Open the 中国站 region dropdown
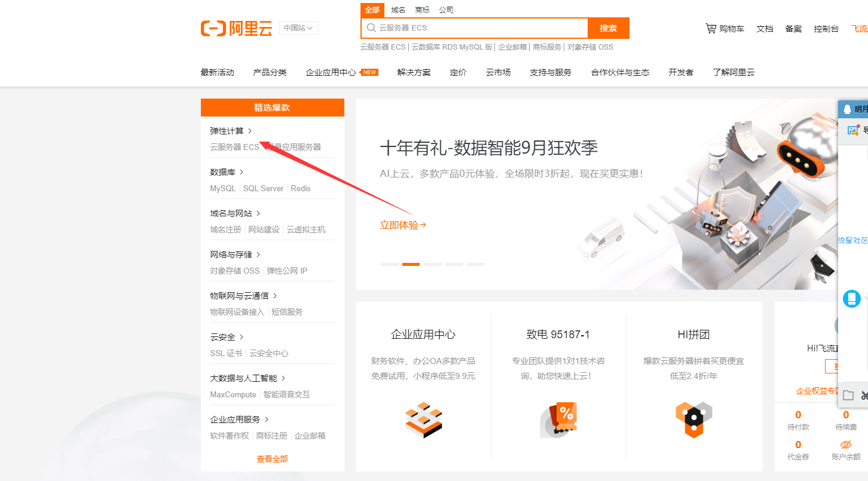Screen dimensions: 868x481 [299, 28]
